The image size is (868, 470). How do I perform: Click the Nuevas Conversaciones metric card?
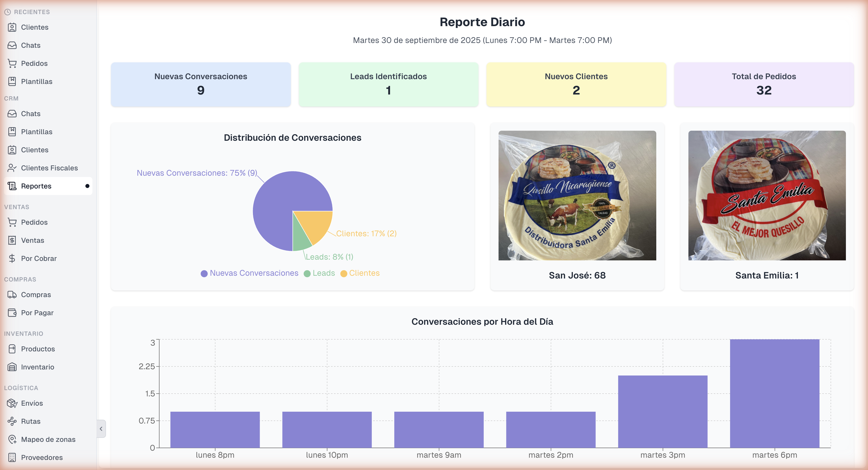[x=200, y=84]
